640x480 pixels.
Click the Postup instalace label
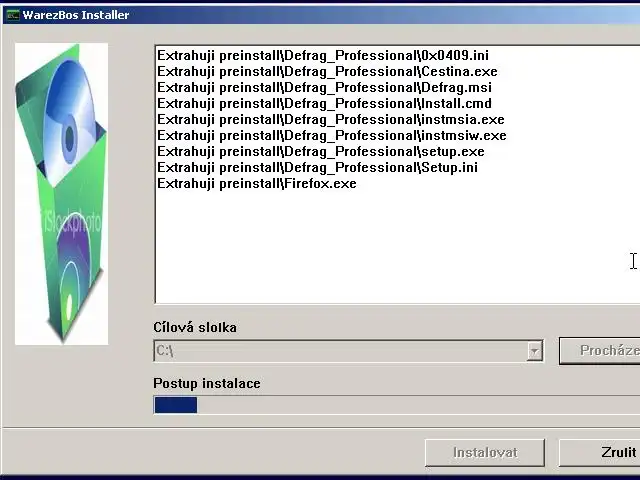point(207,383)
